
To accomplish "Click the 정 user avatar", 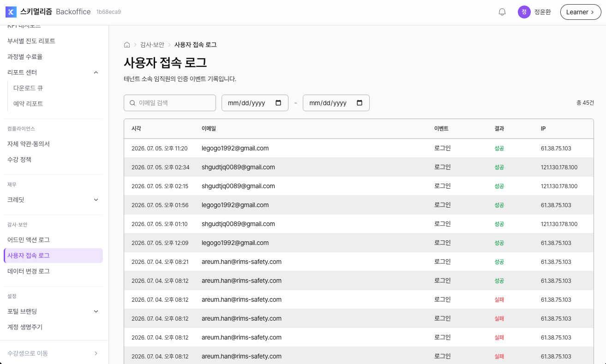I will click(x=524, y=12).
